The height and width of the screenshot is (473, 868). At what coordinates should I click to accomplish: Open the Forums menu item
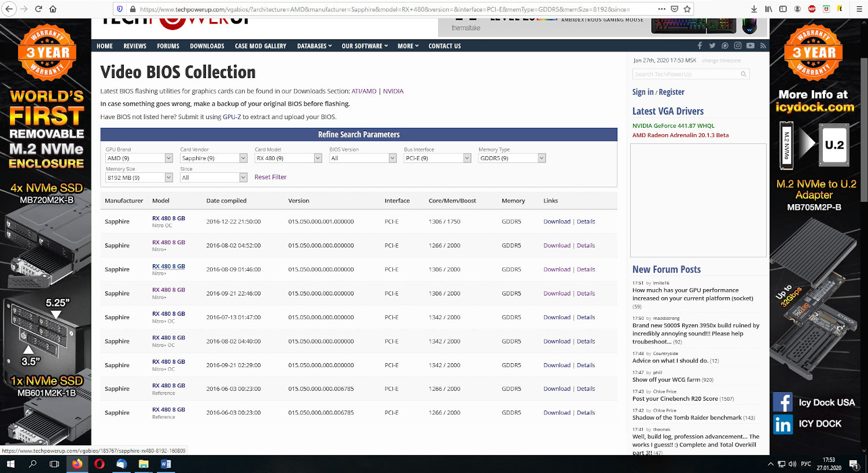coord(168,46)
